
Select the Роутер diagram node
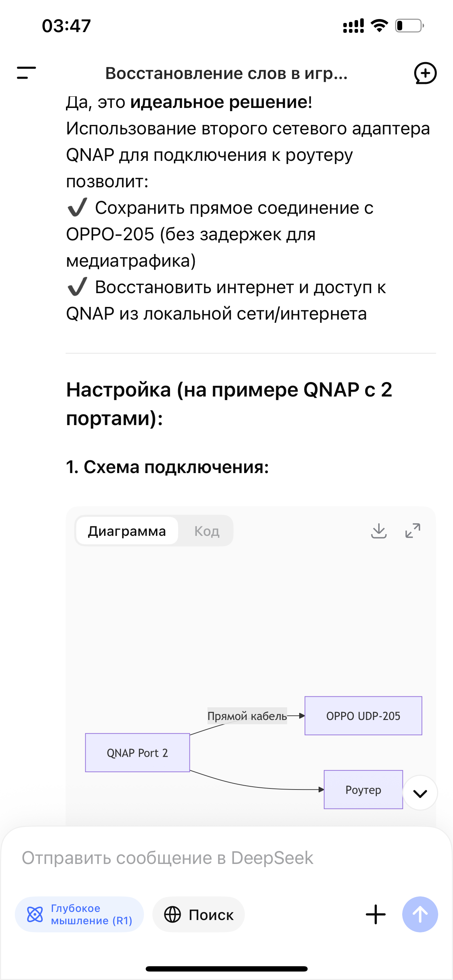[x=363, y=790]
